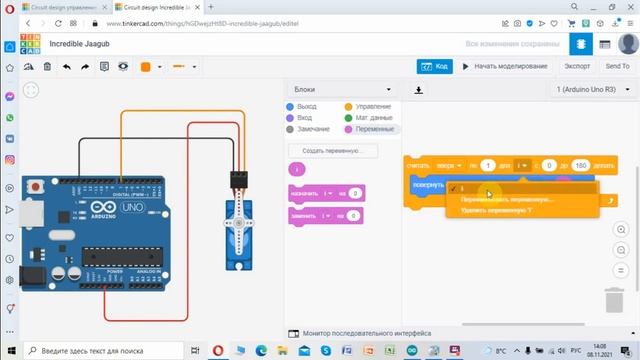Open WhatsApp in Opera sidebar
This screenshot has width=640, height=360.
(x=10, y=118)
